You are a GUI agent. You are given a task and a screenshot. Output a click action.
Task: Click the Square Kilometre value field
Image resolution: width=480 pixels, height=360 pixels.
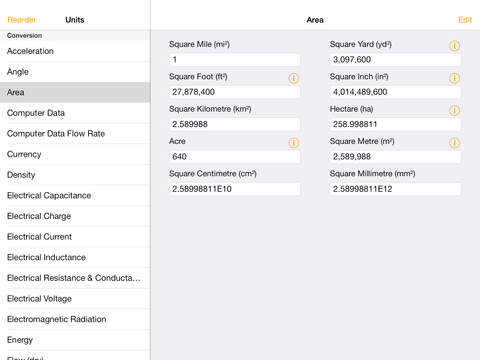coord(234,124)
